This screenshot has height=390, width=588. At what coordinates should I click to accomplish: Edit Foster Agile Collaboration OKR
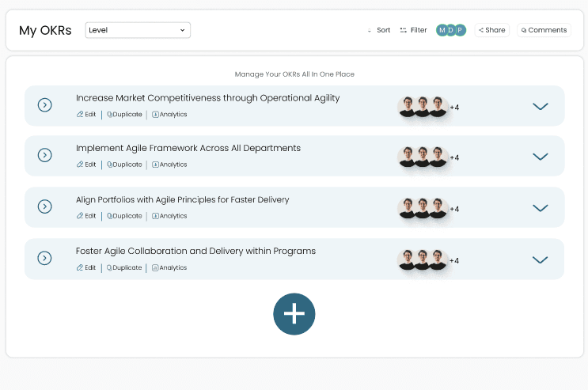point(86,267)
